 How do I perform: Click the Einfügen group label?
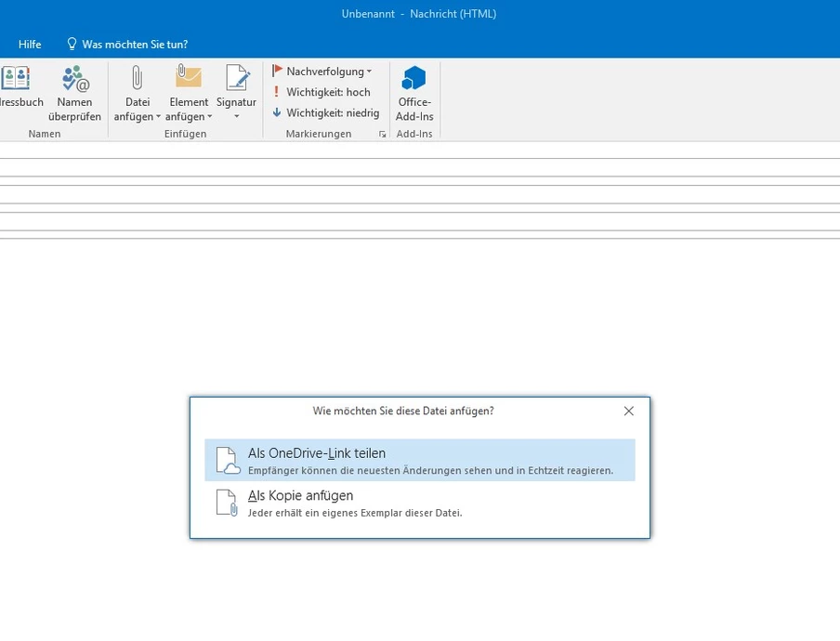[185, 134]
